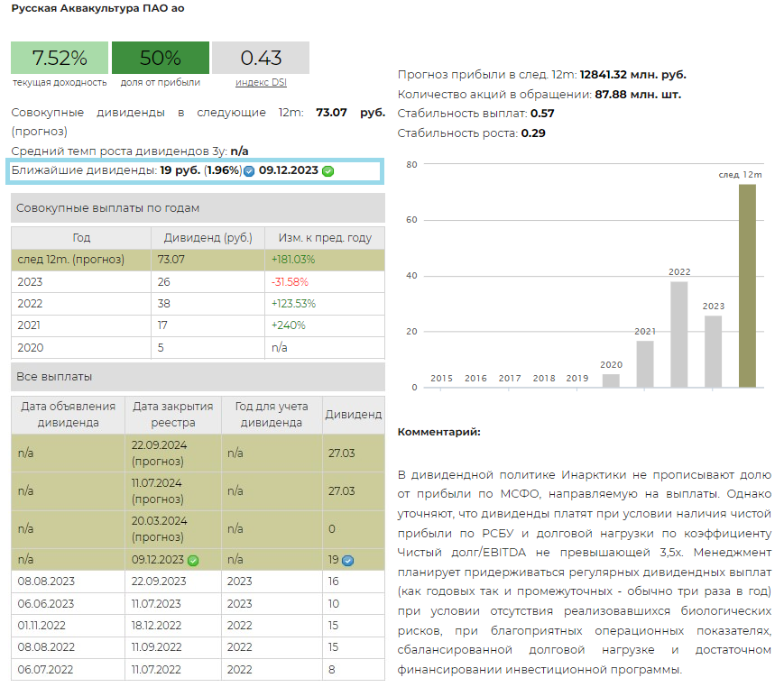Click the Дата закрытия реестра column header
The image size is (784, 687).
(x=172, y=414)
